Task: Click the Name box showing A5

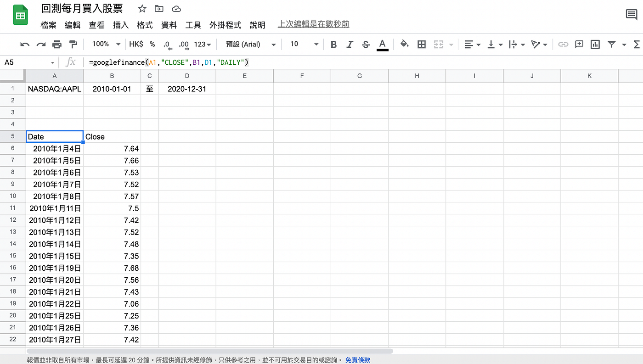Action: click(29, 62)
